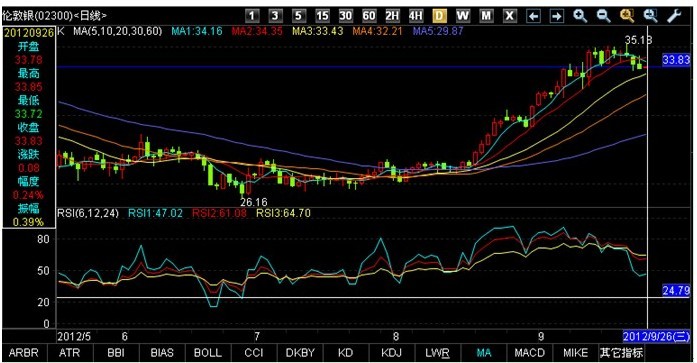Image resolution: width=697 pixels, height=363 pixels.
Task: Open the KDJ indicator tab
Action: [392, 353]
